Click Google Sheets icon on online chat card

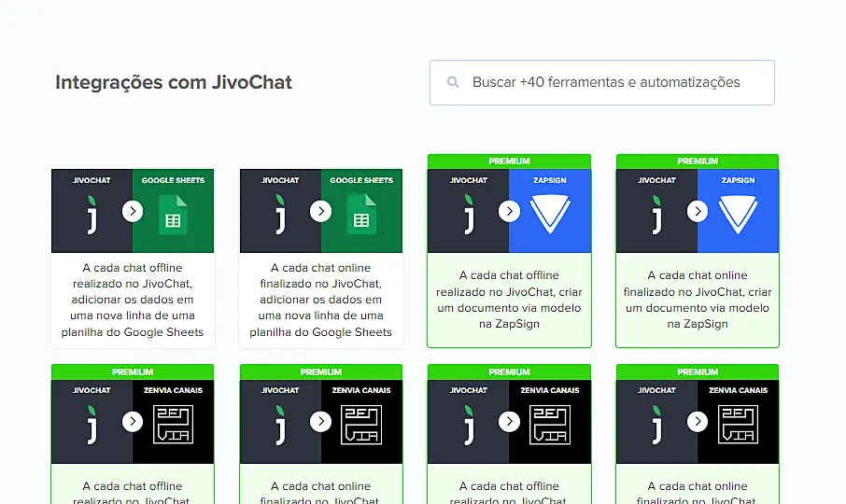pos(361,215)
